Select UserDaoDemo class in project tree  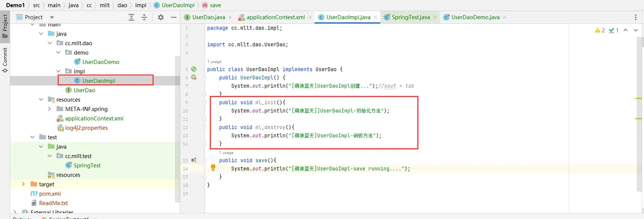pos(101,62)
